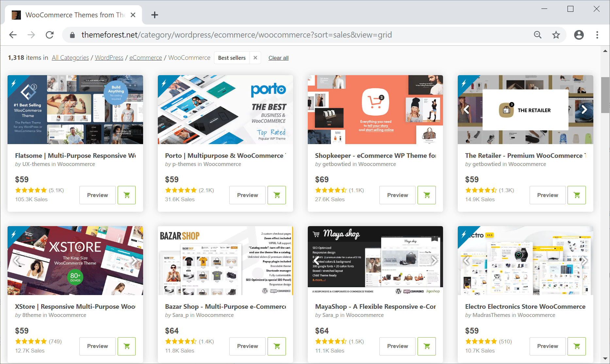The width and height of the screenshot is (610, 364).
Task: Show next image on The Retailer card
Action: 584,110
